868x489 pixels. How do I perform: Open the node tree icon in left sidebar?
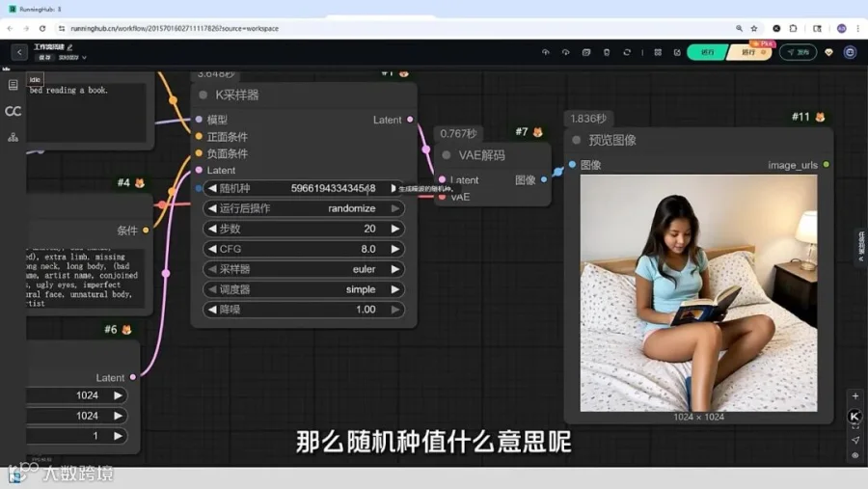click(13, 137)
